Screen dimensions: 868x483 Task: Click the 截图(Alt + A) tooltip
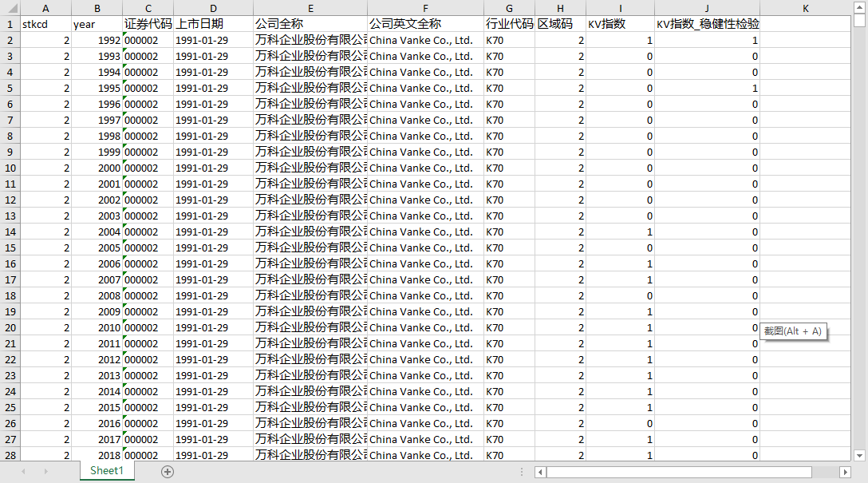(793, 331)
